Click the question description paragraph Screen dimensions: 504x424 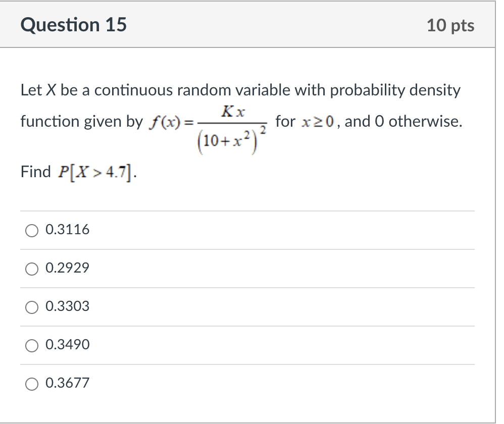[240, 90]
